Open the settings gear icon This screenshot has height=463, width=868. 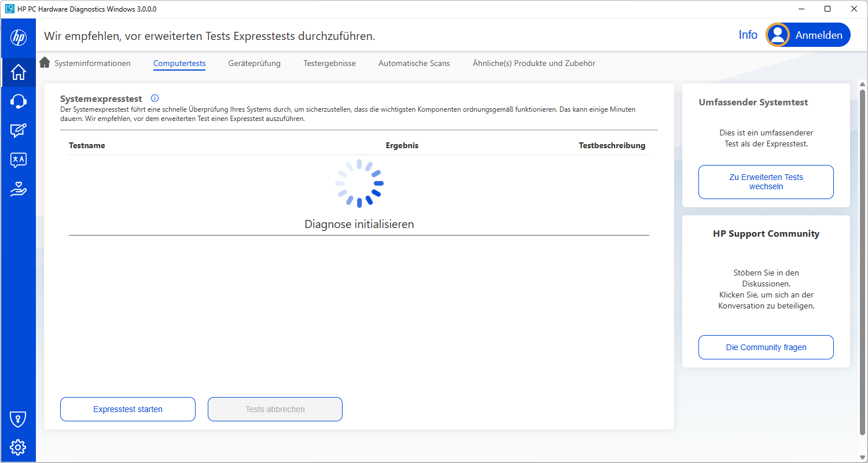(18, 447)
